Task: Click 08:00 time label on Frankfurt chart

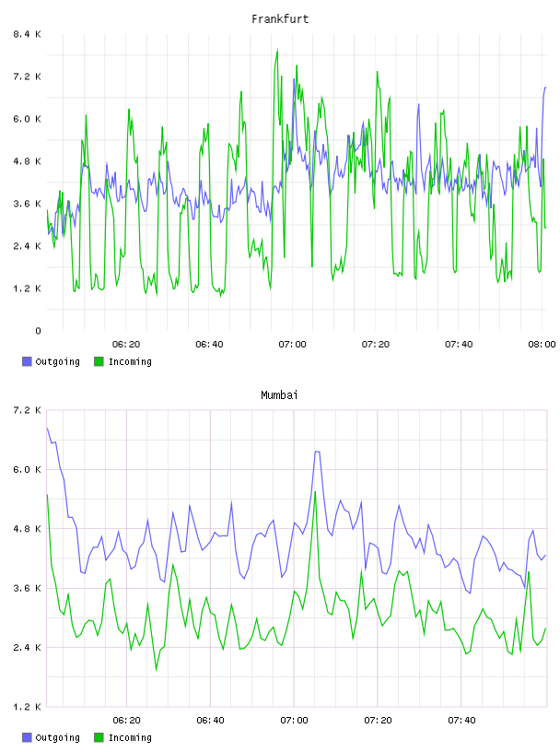Action: pos(542,345)
